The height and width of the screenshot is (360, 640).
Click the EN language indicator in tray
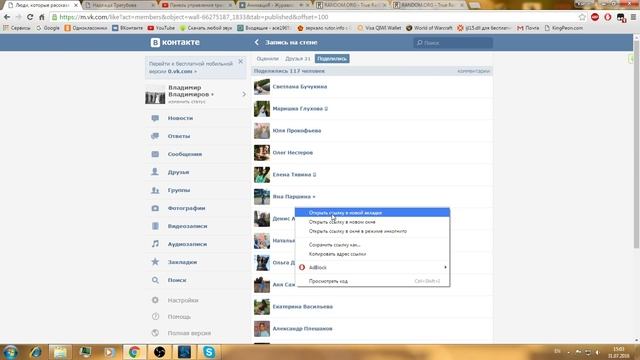(557, 351)
